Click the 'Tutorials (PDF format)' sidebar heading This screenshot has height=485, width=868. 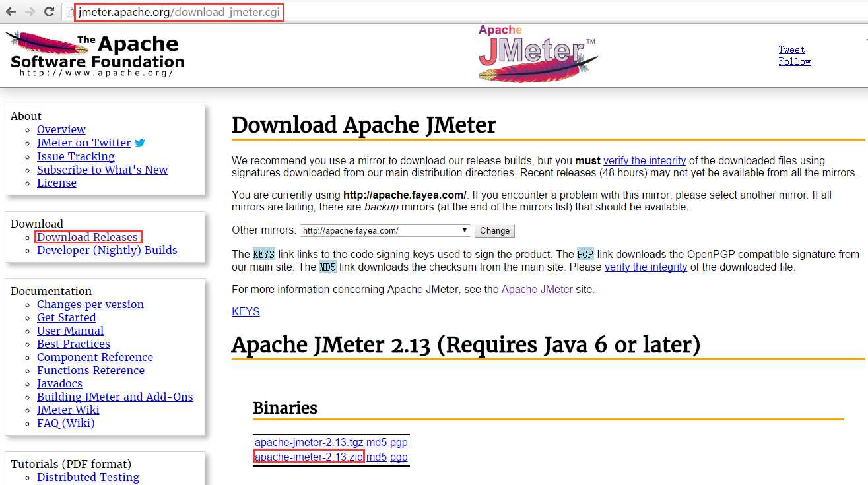click(71, 464)
